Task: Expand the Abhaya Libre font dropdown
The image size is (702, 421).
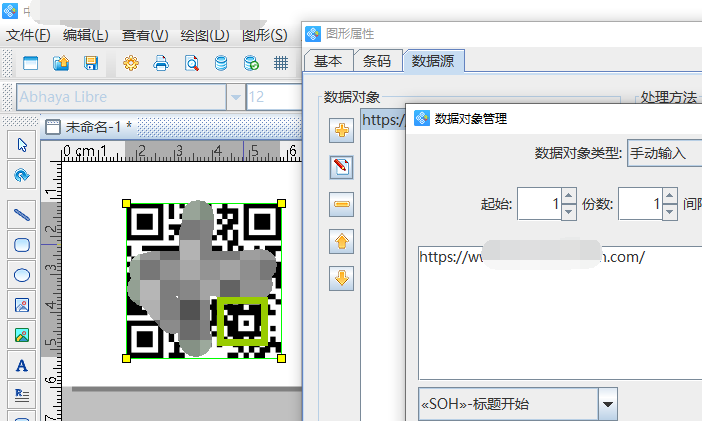Action: [x=235, y=97]
